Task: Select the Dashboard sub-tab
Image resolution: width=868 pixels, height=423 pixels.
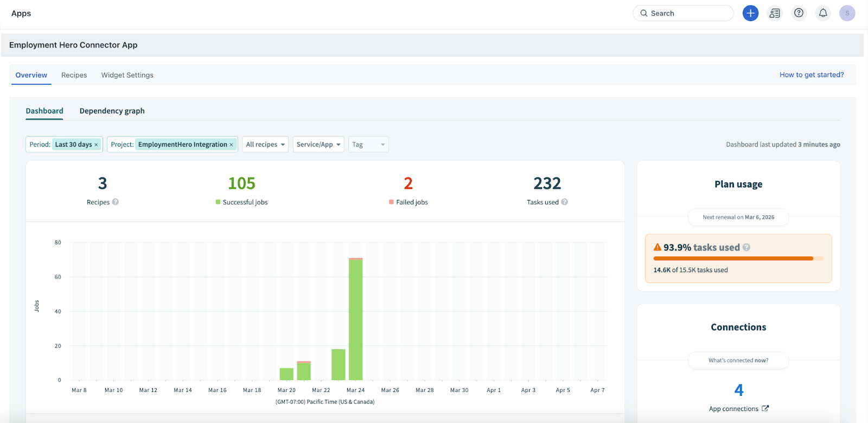Action: [x=44, y=111]
